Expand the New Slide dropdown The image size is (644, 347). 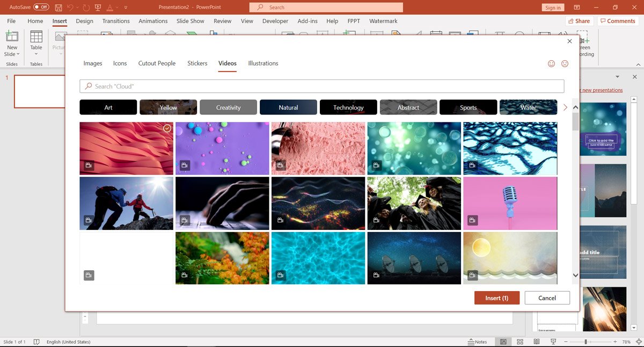click(x=12, y=54)
